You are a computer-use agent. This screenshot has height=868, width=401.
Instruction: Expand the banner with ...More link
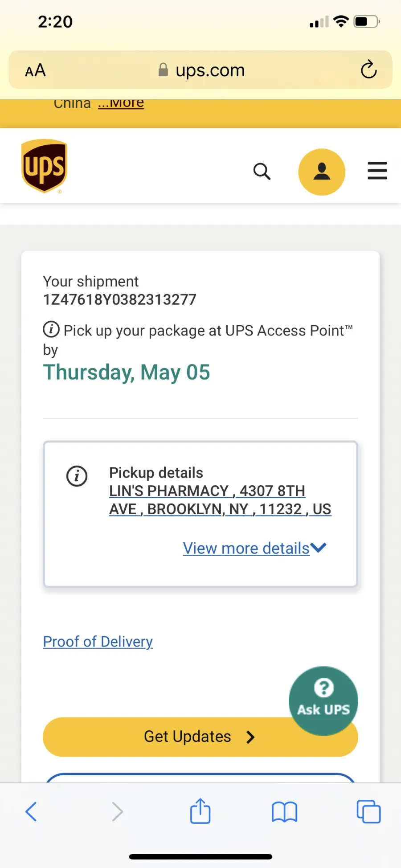pos(121,103)
